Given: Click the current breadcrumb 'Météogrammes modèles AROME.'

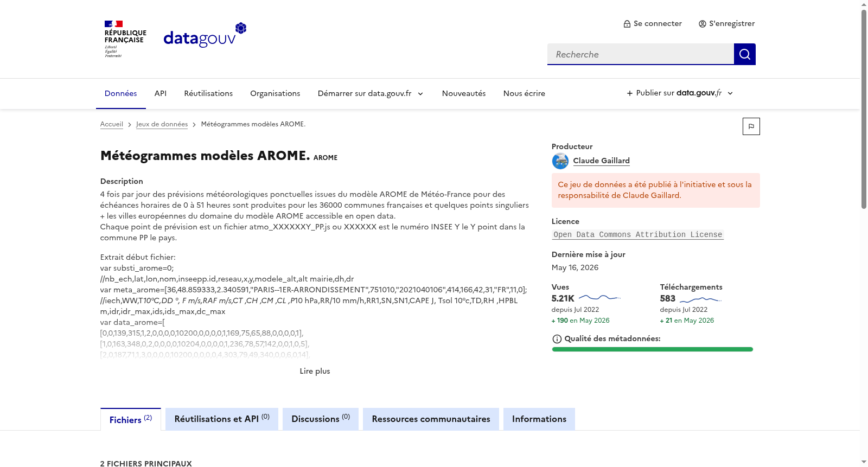Looking at the screenshot, I should pos(253,124).
